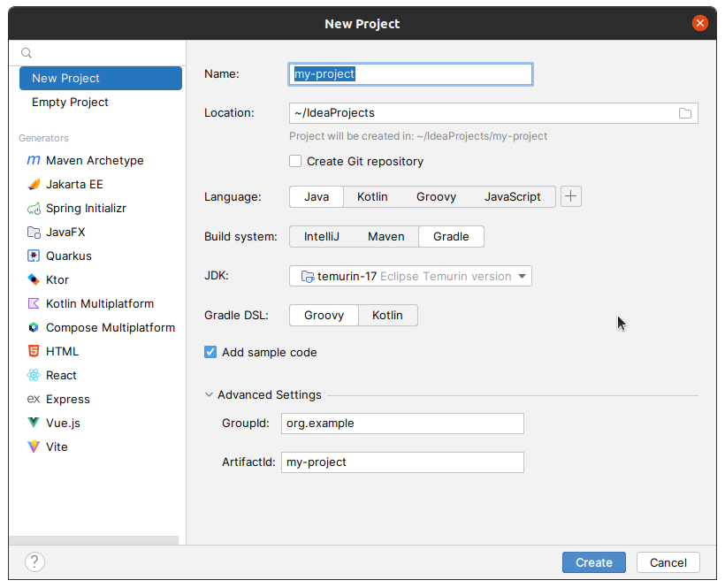The image size is (725, 588).
Task: Click the Vite logo icon
Action: (34, 447)
